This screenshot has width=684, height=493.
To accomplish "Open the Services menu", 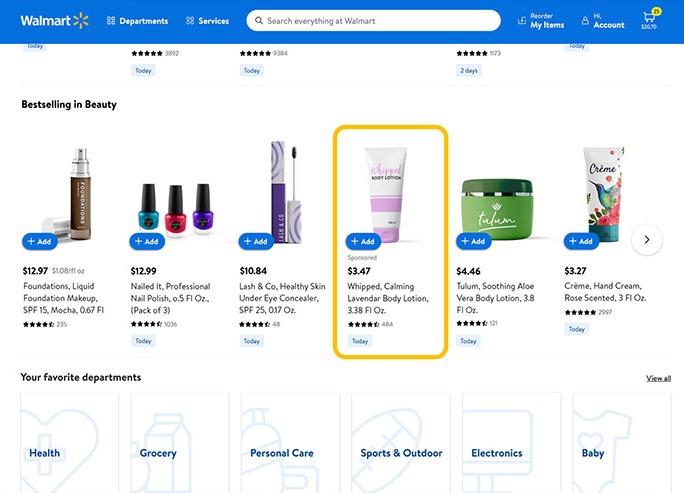I will 207,21.
